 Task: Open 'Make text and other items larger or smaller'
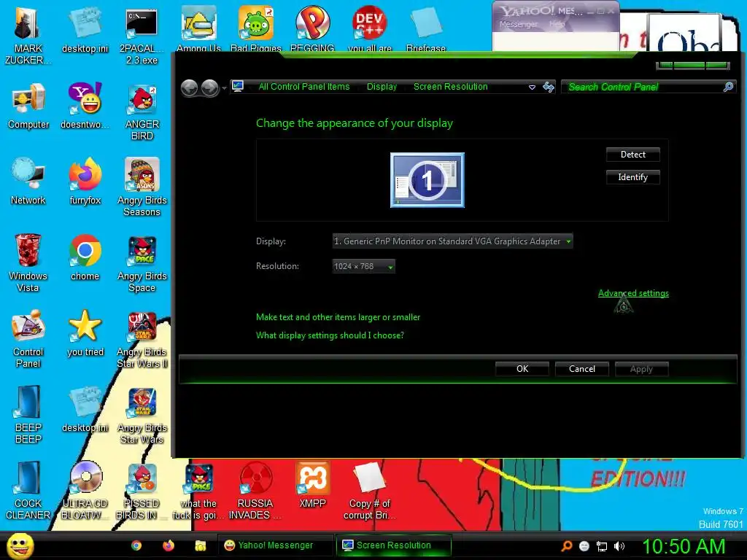338,317
